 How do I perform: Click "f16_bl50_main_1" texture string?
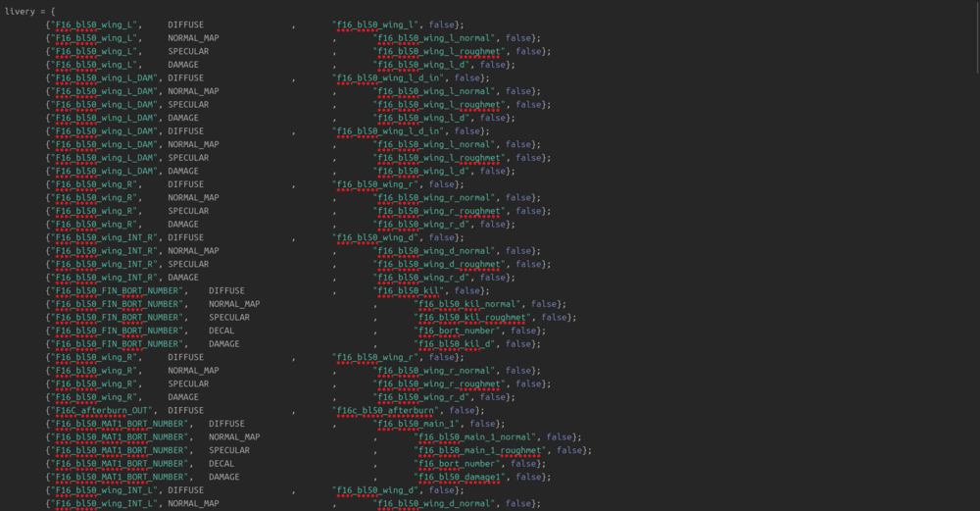coord(416,424)
